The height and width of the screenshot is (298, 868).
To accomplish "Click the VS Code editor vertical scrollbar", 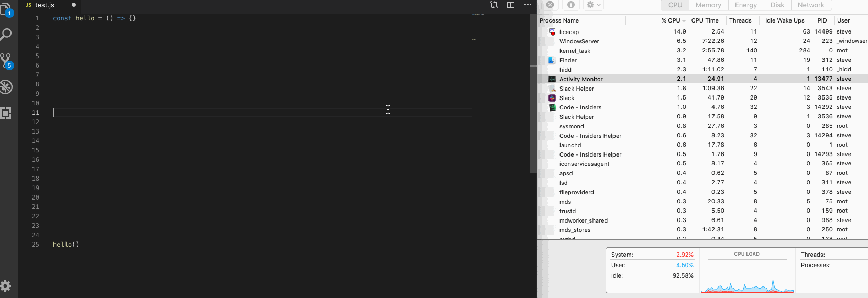I will click(533, 93).
